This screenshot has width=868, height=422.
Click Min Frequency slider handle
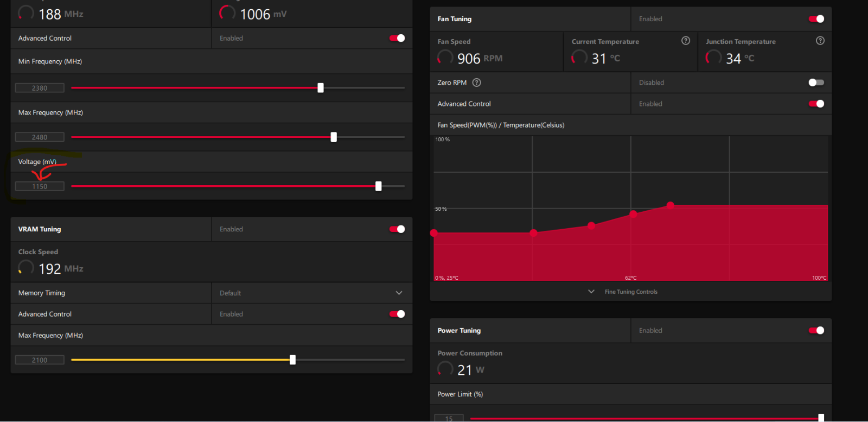(x=321, y=87)
